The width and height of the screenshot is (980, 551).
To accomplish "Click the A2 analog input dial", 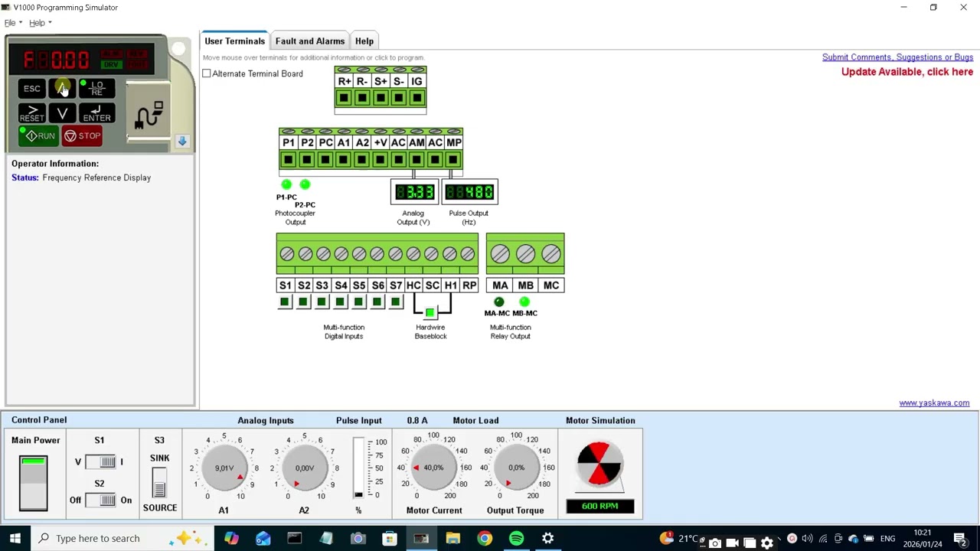I will [304, 468].
